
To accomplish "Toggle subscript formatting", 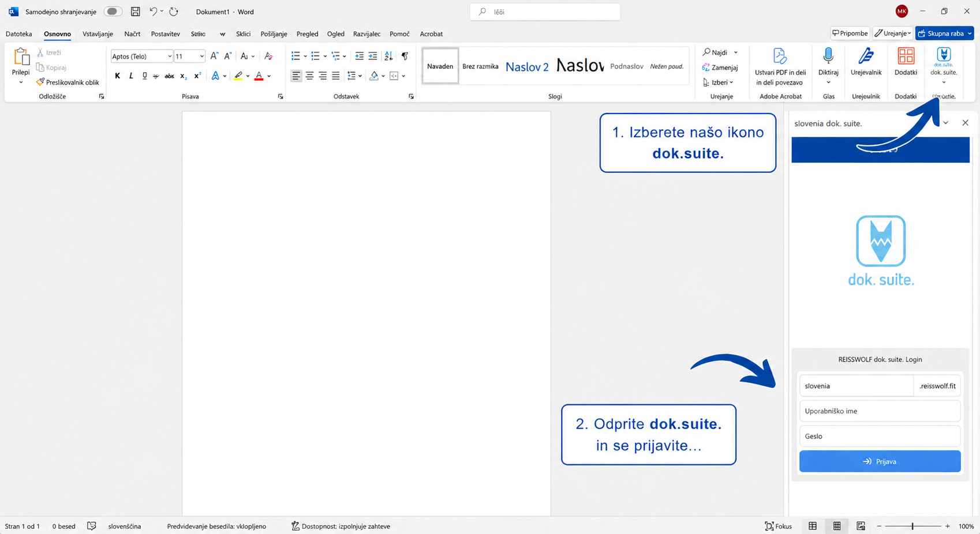I will tap(183, 76).
